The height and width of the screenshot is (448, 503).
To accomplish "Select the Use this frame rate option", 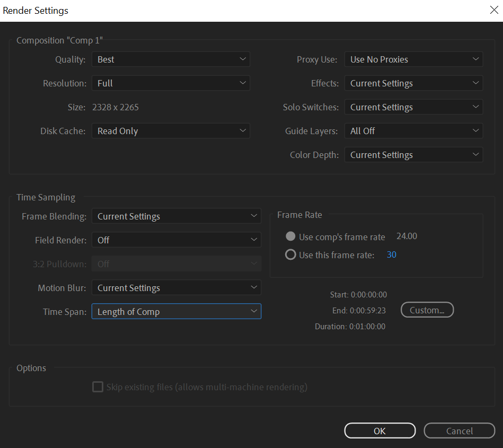I will tap(290, 255).
